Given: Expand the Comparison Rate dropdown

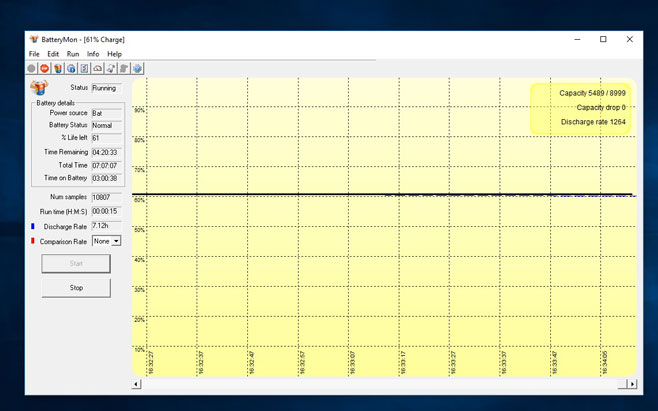Looking at the screenshot, I should [x=116, y=241].
